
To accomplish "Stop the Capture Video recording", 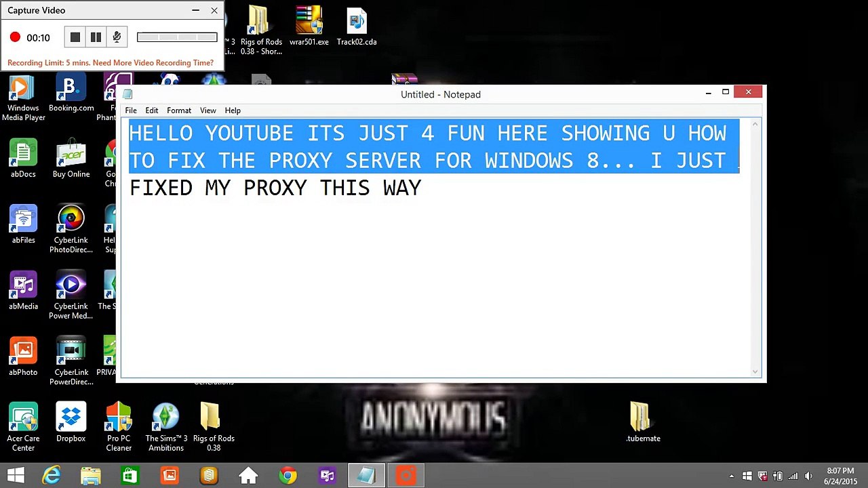I will [x=75, y=37].
